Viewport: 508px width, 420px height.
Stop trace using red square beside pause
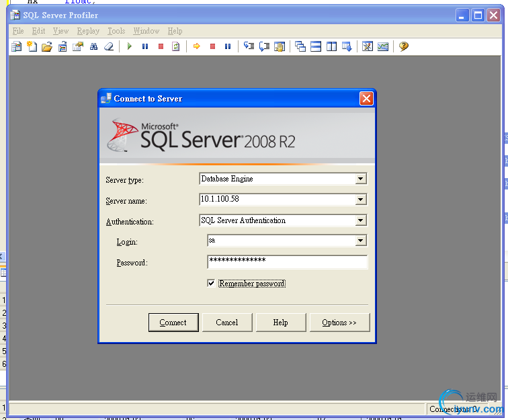161,46
